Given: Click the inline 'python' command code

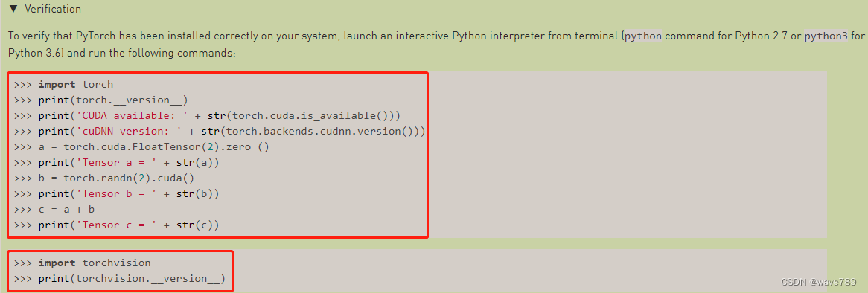Looking at the screenshot, I should click(x=643, y=36).
